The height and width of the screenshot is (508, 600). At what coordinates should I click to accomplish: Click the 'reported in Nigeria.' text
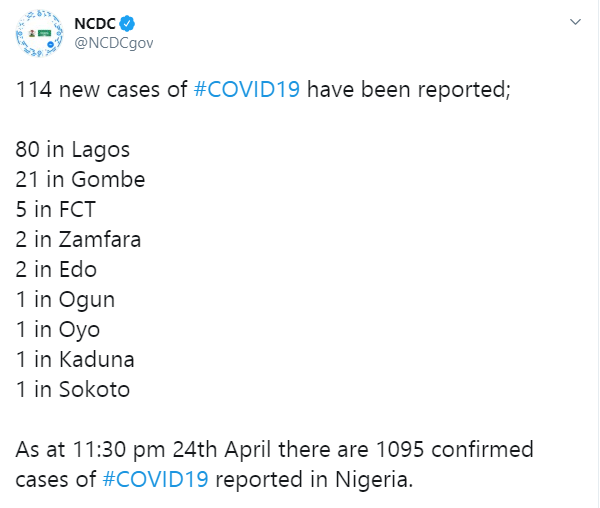pyautogui.click(x=314, y=480)
